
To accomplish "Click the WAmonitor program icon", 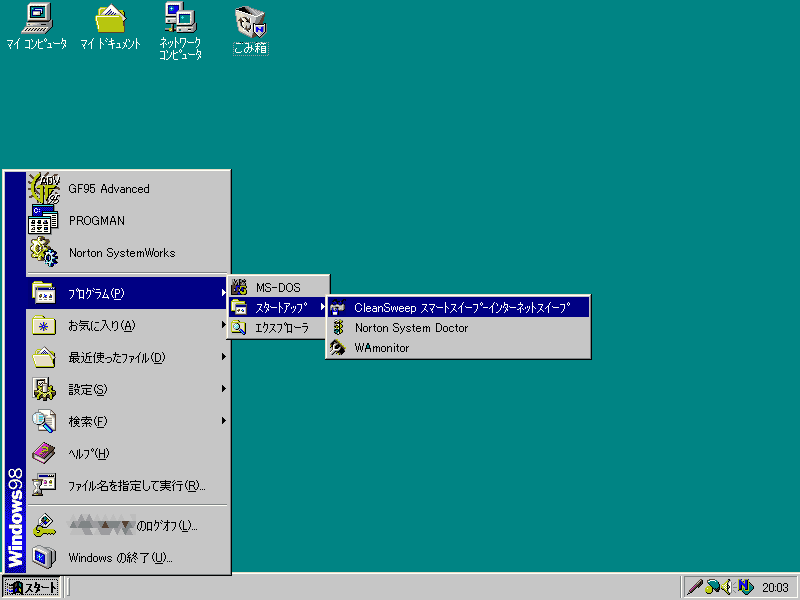I will [x=338, y=347].
